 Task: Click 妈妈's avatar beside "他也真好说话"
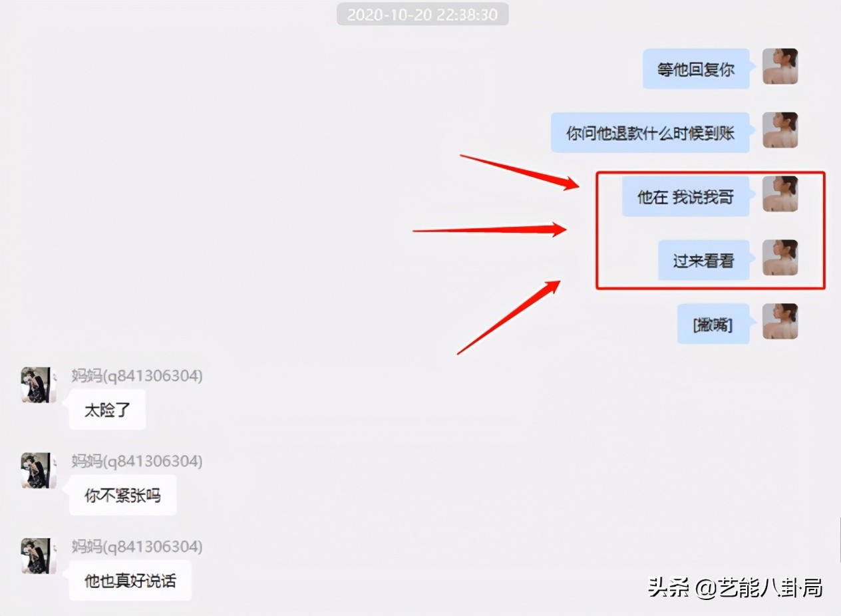39,555
